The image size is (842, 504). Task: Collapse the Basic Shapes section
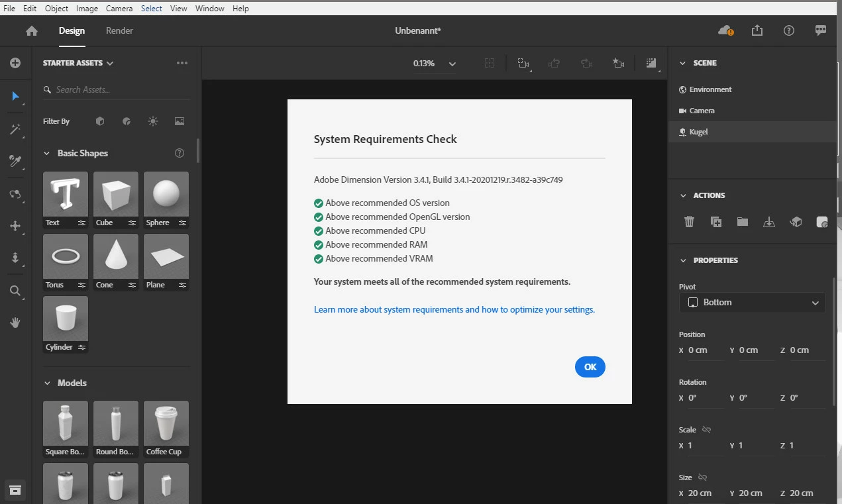tap(46, 153)
